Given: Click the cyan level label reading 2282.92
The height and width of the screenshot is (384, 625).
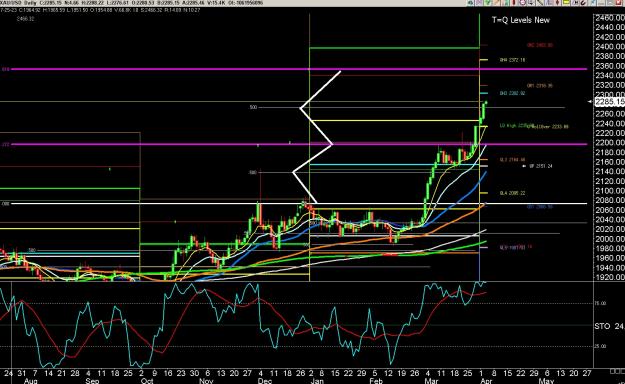Looking at the screenshot, I should (x=513, y=93).
